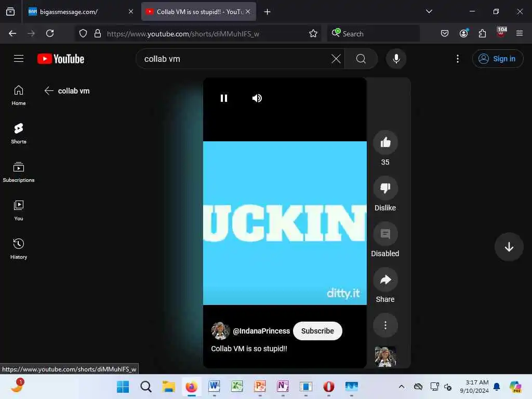Open the @IndanaPrincess channel link

click(261, 331)
